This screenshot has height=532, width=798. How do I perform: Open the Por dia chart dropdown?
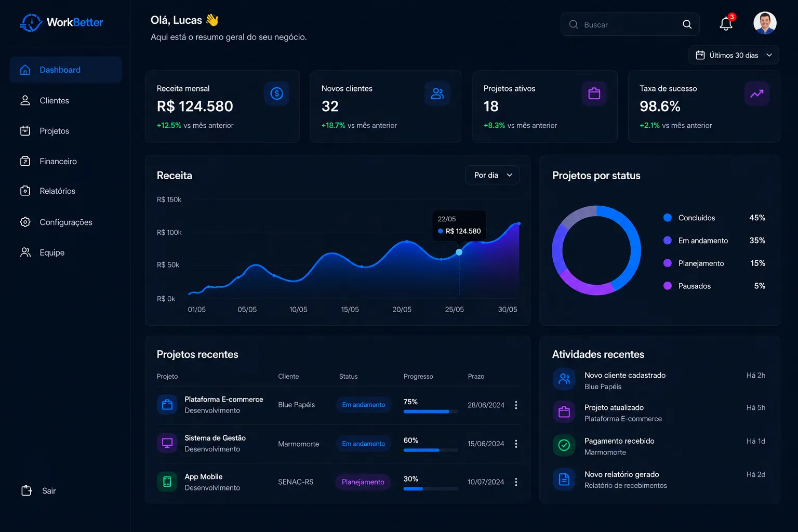[493, 175]
